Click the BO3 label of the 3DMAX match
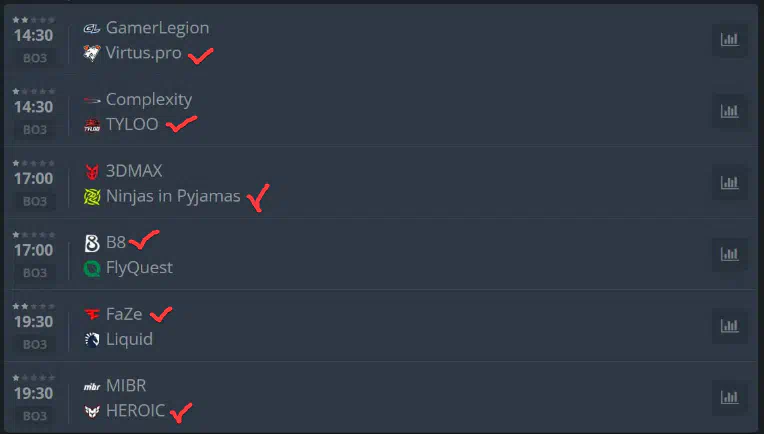The height and width of the screenshot is (434, 764). (35, 201)
